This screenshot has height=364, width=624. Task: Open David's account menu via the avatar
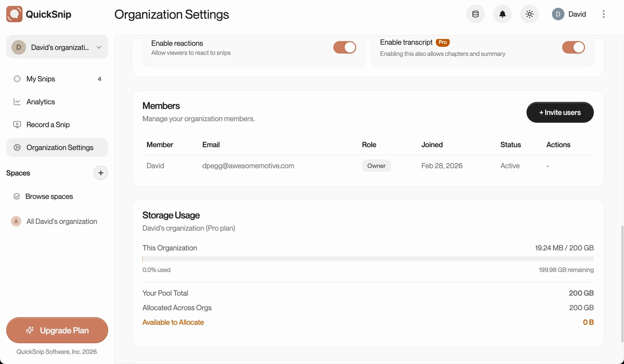tap(558, 14)
